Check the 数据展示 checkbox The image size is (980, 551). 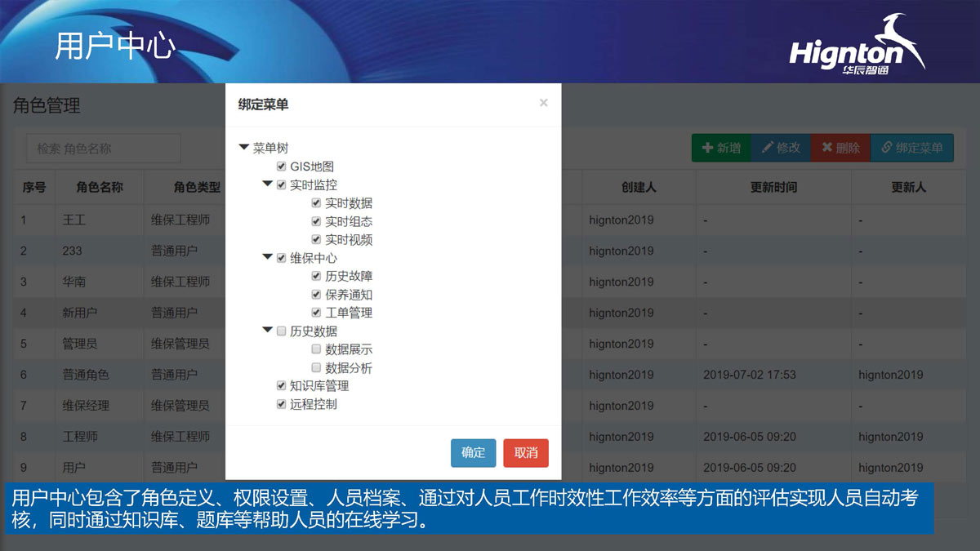click(315, 349)
